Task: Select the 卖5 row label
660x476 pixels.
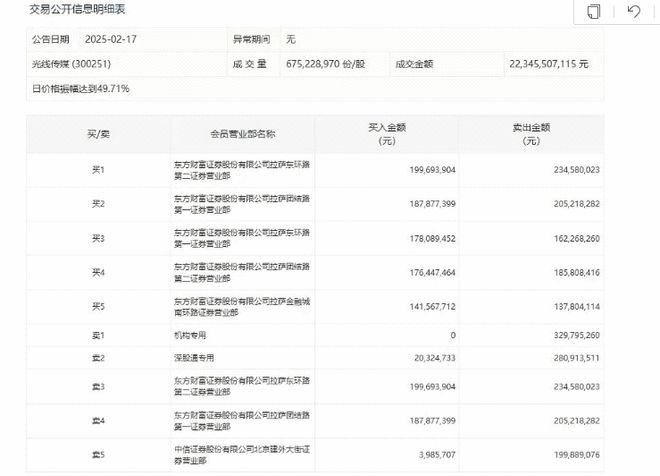Action: [98, 455]
